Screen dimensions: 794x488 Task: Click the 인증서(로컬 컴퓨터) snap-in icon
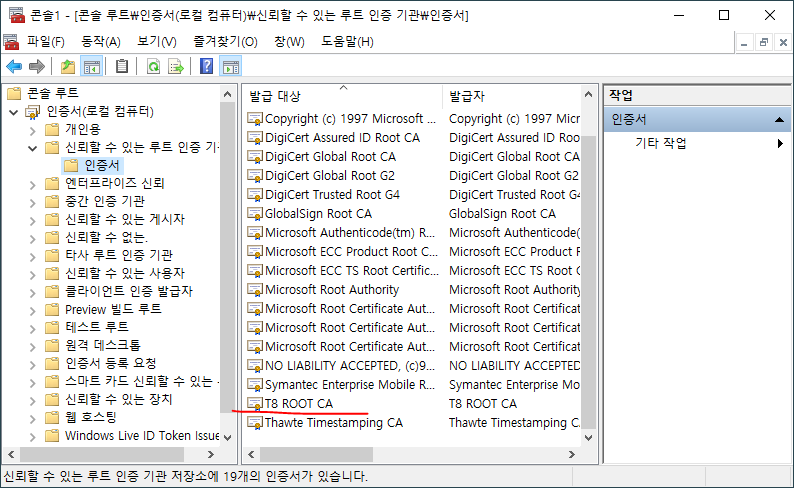[33, 111]
